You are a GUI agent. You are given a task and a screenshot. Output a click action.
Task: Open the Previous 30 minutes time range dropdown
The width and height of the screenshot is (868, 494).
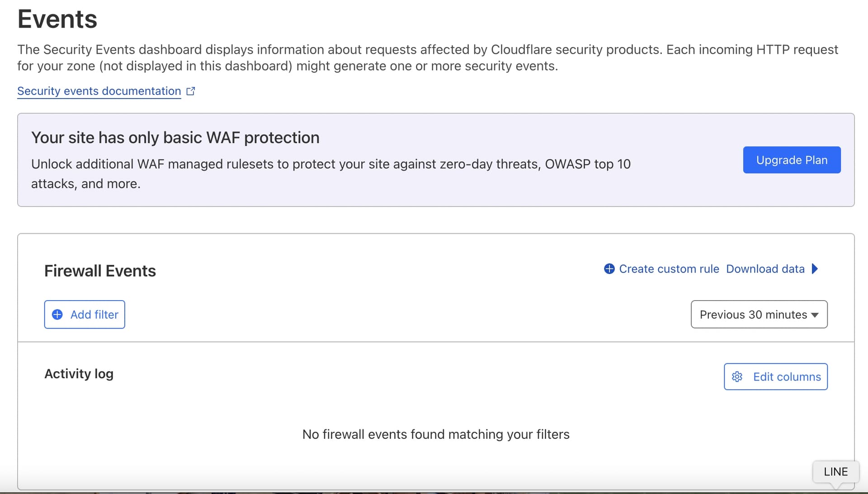click(753, 315)
